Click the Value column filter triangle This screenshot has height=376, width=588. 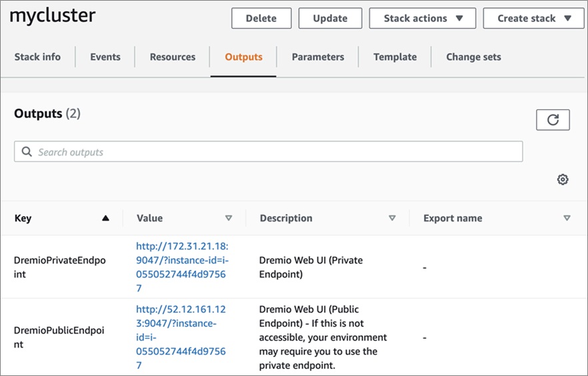pyautogui.click(x=229, y=218)
